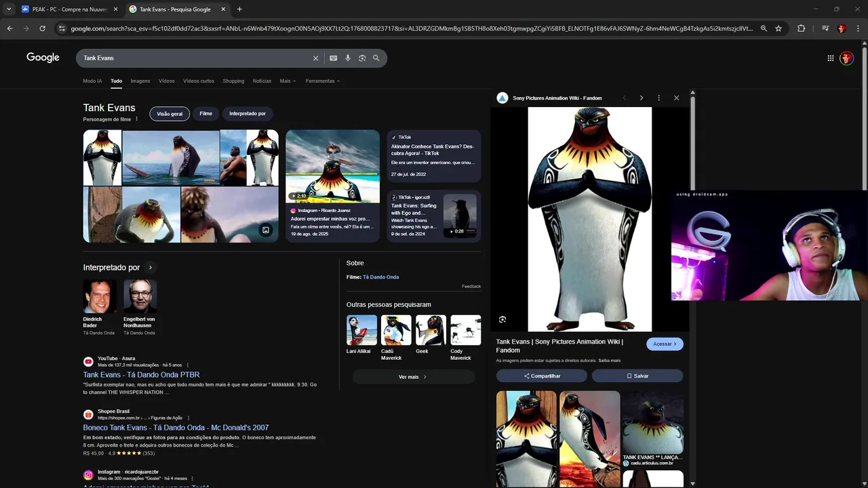Submit search using the magnifier icon
The image size is (868, 488).
[x=376, y=58]
